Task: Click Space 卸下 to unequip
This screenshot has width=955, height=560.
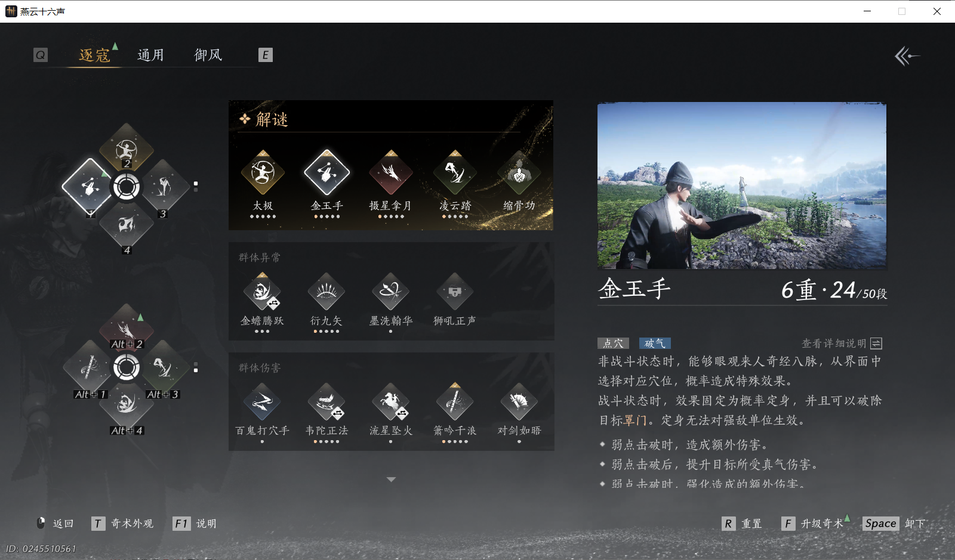Action: point(894,523)
